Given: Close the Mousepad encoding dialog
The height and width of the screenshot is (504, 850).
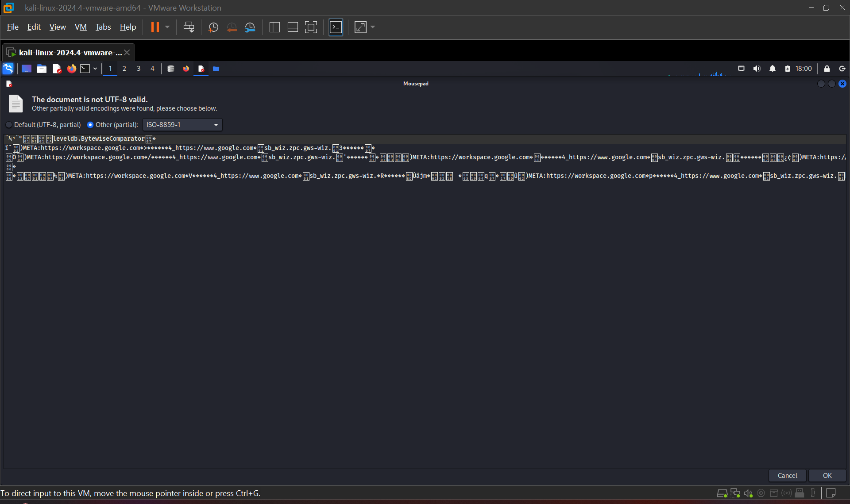Looking at the screenshot, I should click(x=842, y=84).
